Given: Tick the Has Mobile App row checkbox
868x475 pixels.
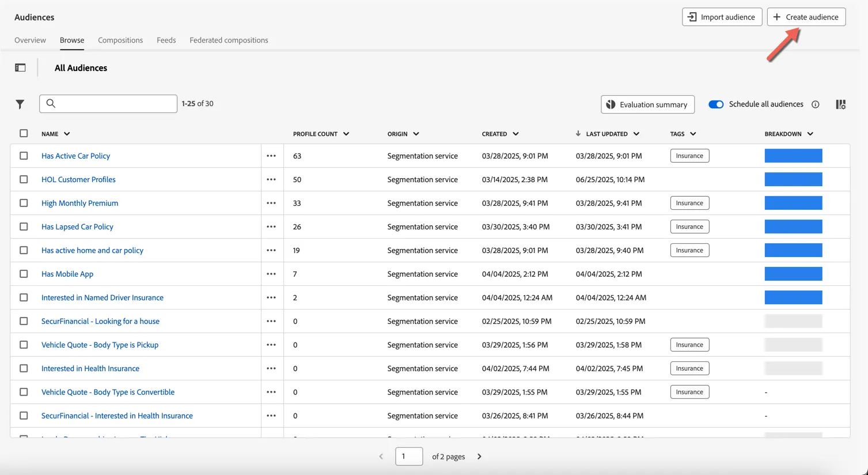Looking at the screenshot, I should pos(24,274).
